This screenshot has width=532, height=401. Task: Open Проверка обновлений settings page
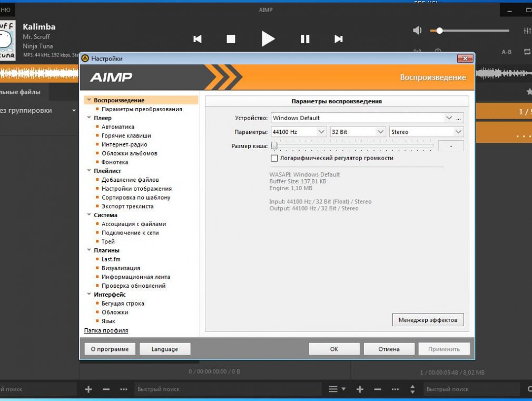pos(134,286)
